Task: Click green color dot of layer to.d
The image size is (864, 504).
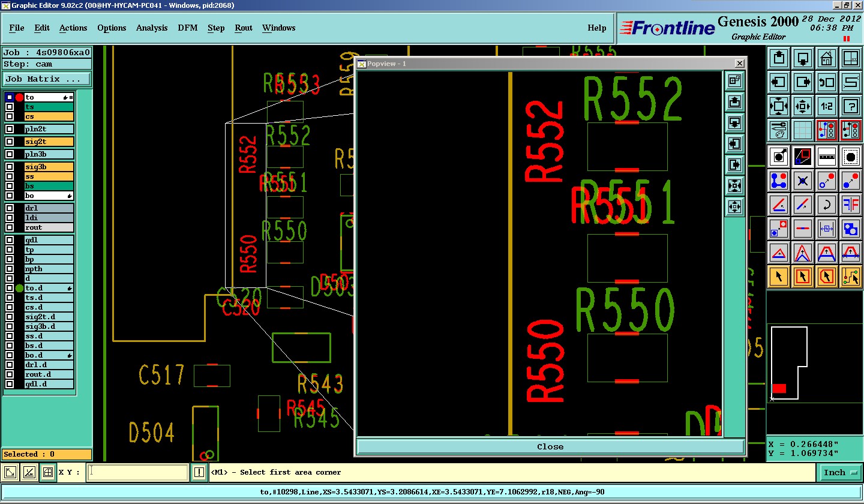Action: 19,288
